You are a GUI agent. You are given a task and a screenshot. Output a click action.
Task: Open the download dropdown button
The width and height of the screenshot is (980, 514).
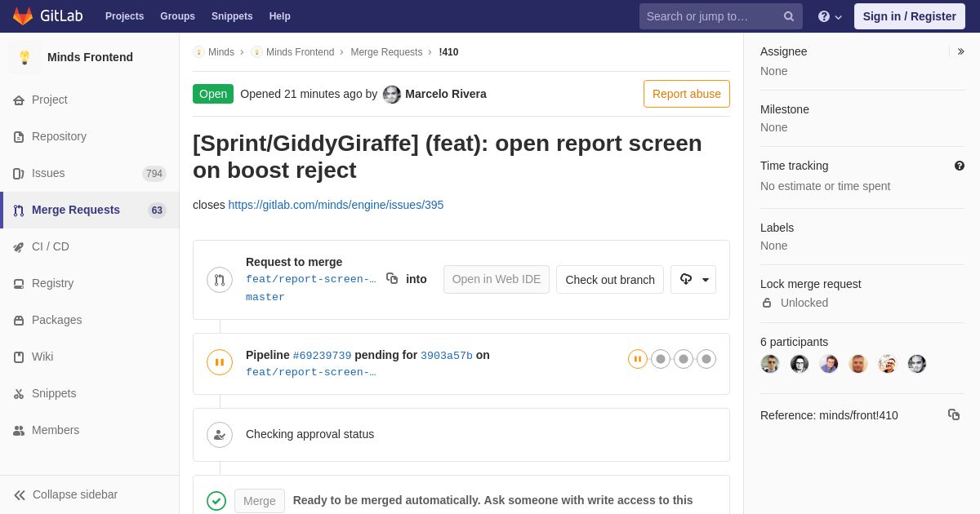pos(693,279)
